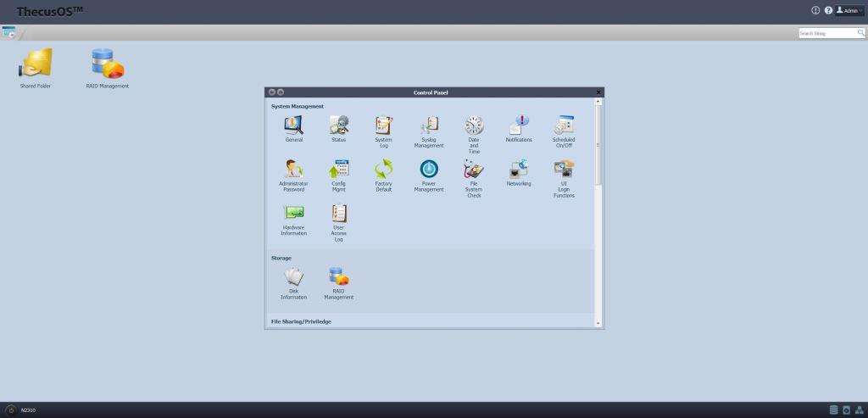
Task: Open Disk Information under Storage
Action: click(x=294, y=283)
